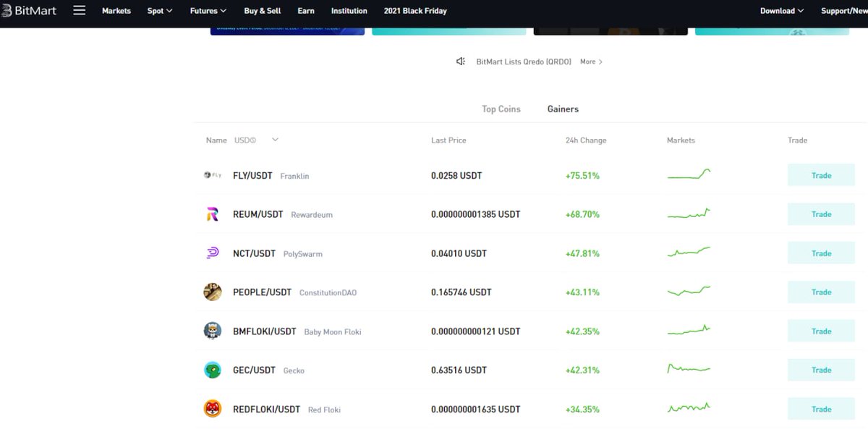Click the PolySwarm NCT coin icon
Screen dimensions: 868x440
(x=212, y=253)
